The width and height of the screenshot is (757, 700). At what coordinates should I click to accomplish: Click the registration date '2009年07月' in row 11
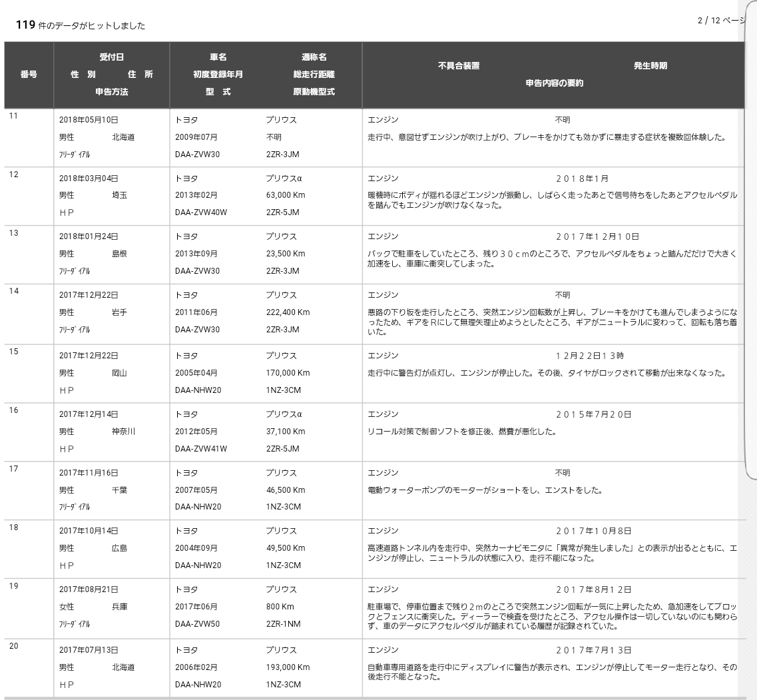click(x=196, y=137)
